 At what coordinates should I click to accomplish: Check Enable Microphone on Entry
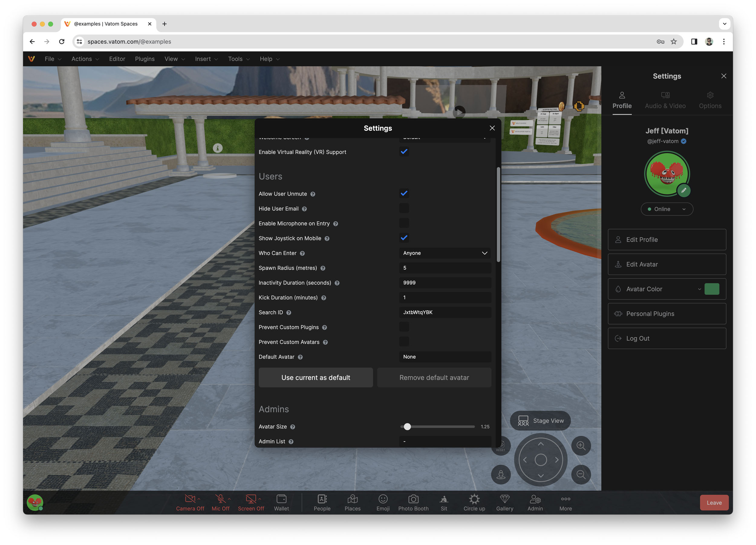404,223
